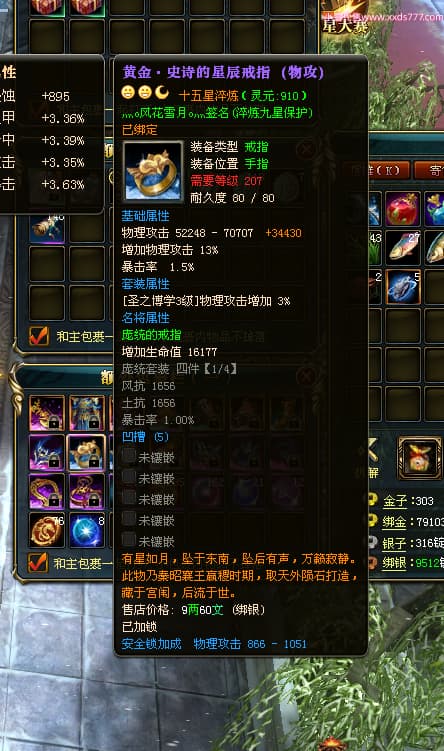Uncheck upper 和主包裹 checkbox
The height and width of the screenshot is (751, 444).
coord(38,336)
